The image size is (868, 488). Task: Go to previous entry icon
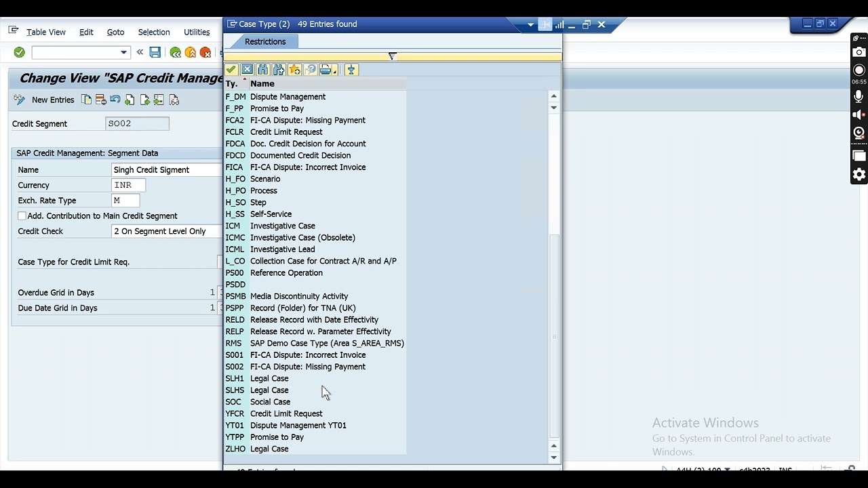pyautogui.click(x=130, y=100)
